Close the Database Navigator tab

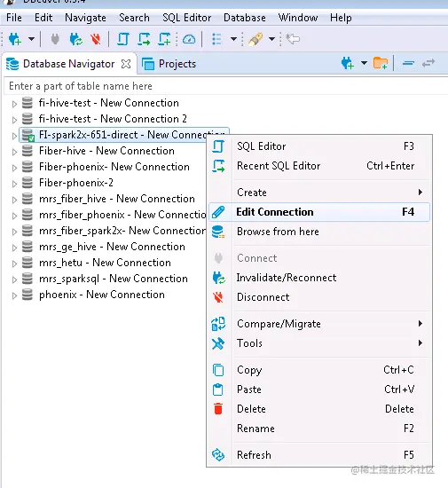126,64
